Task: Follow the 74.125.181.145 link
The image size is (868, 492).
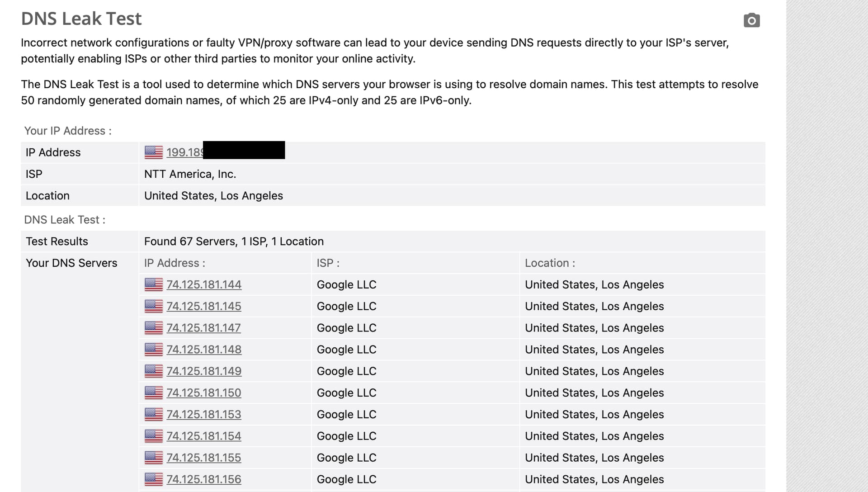Action: click(x=204, y=306)
